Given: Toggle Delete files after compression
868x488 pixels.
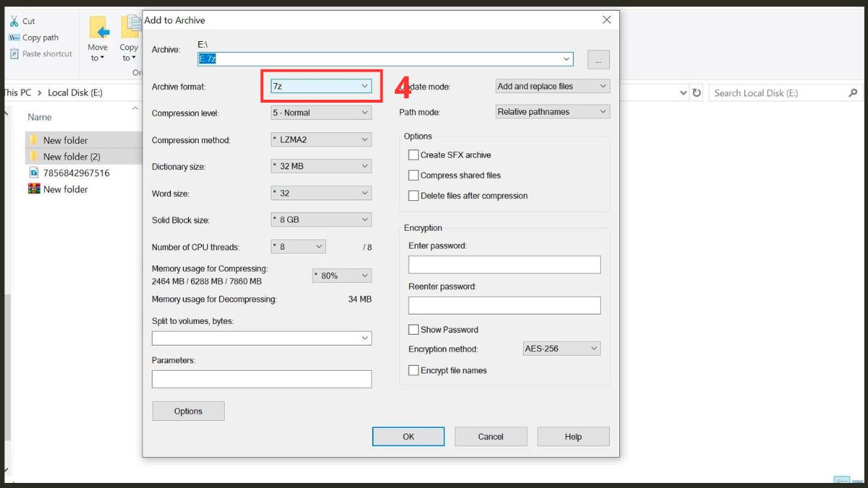Looking at the screenshot, I should coord(414,195).
